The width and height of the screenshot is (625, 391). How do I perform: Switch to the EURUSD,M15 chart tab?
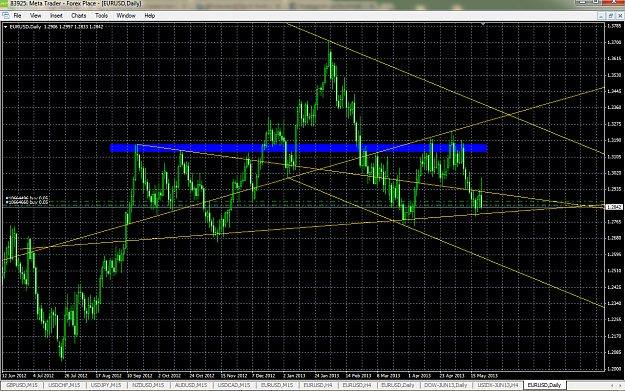tap(277, 385)
